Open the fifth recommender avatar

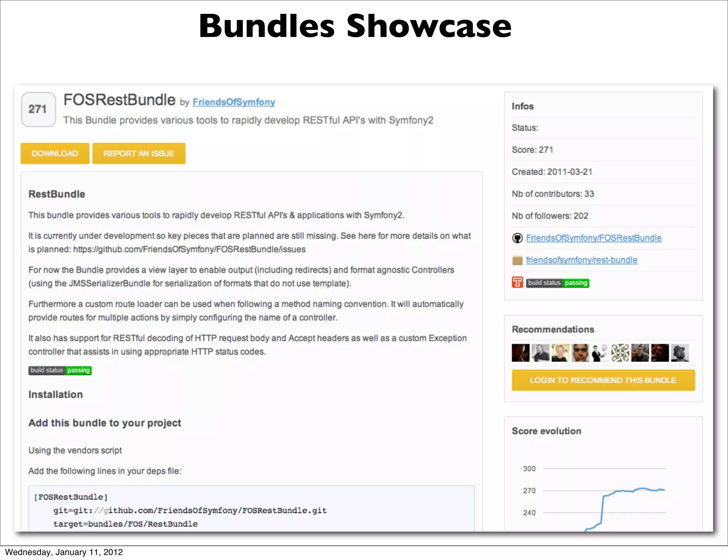coord(600,353)
